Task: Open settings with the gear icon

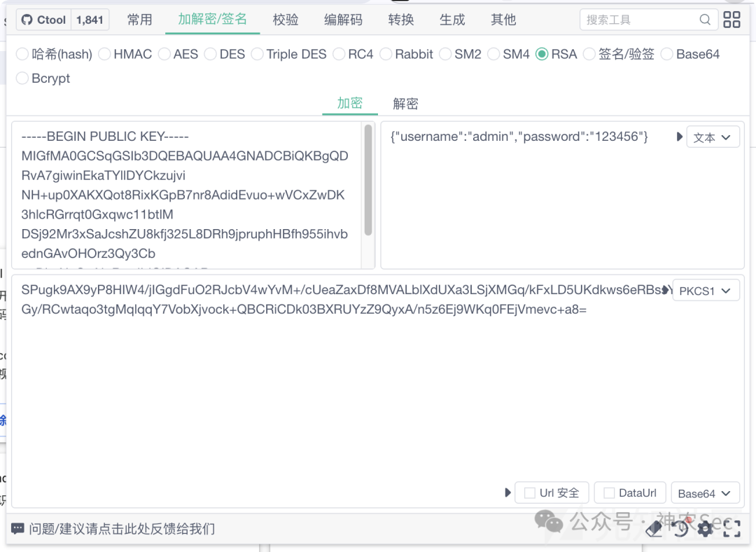Action: (x=706, y=530)
